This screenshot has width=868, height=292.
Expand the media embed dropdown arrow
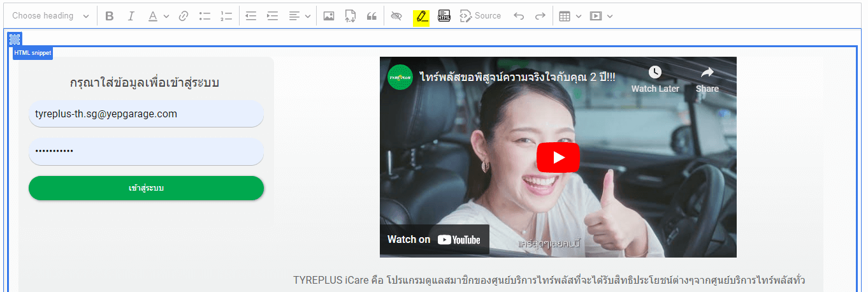coord(610,16)
